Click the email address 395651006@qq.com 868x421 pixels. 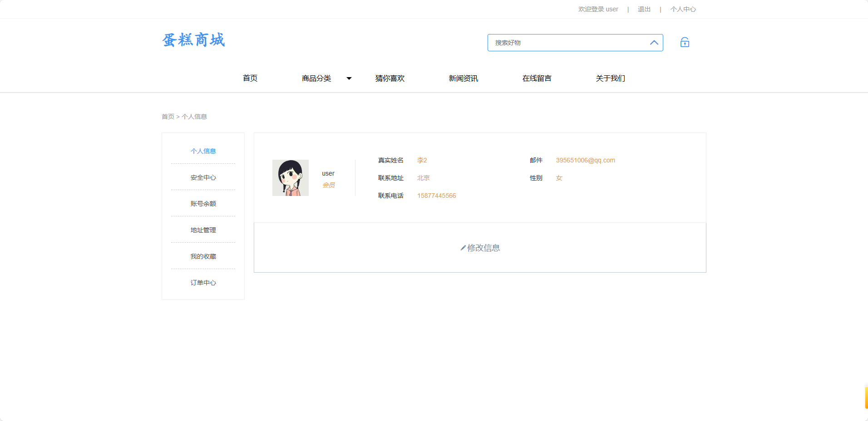click(585, 160)
